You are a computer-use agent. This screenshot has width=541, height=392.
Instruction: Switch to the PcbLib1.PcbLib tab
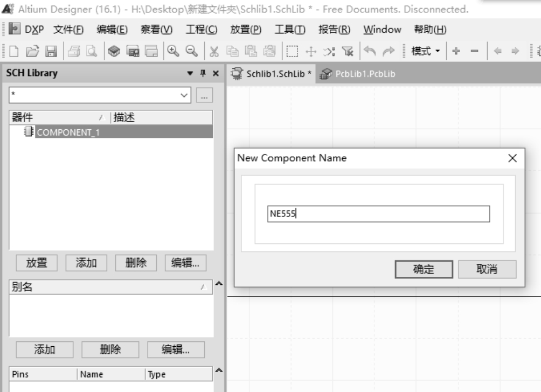point(357,74)
